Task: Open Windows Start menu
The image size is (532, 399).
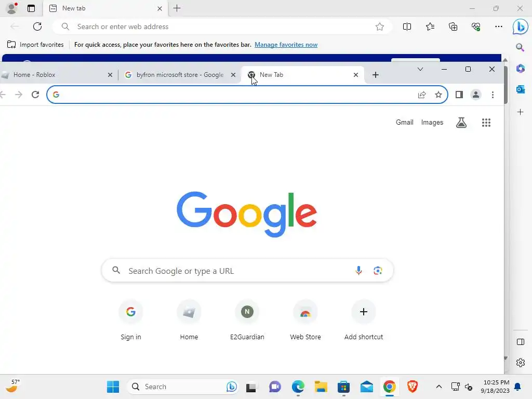Action: [x=113, y=387]
